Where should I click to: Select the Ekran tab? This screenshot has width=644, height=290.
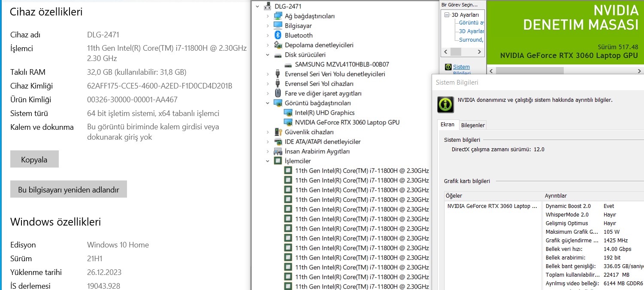point(447,124)
